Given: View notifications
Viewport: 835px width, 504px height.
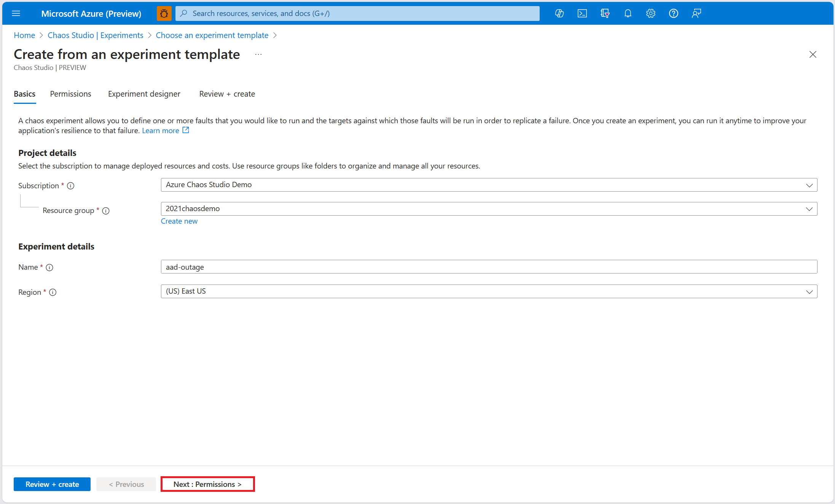Looking at the screenshot, I should [628, 13].
